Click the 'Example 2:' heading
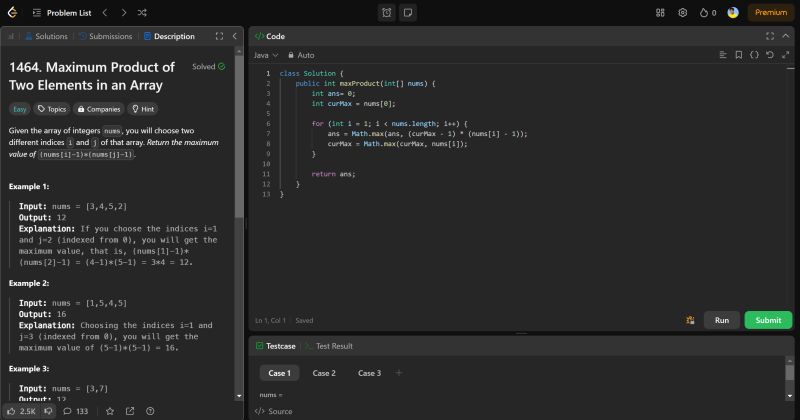 pyautogui.click(x=29, y=283)
